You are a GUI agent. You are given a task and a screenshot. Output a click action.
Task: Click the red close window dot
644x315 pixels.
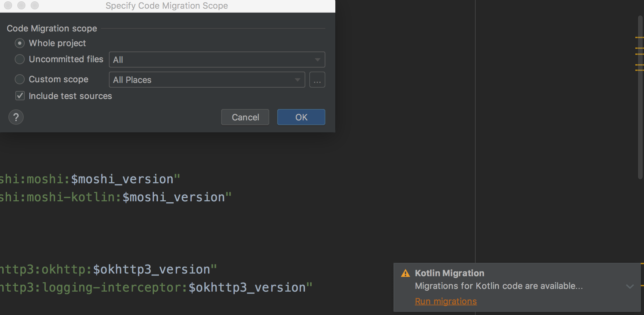[x=8, y=5]
